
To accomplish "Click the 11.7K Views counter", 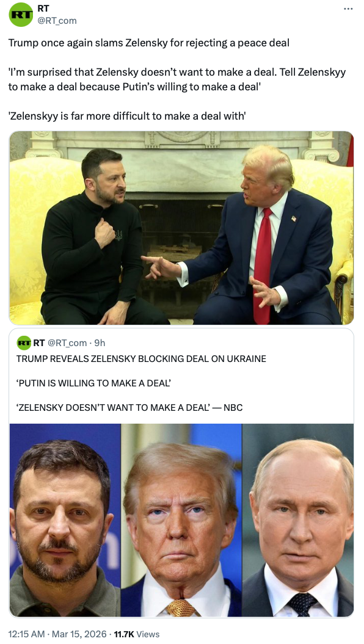I will [136, 634].
